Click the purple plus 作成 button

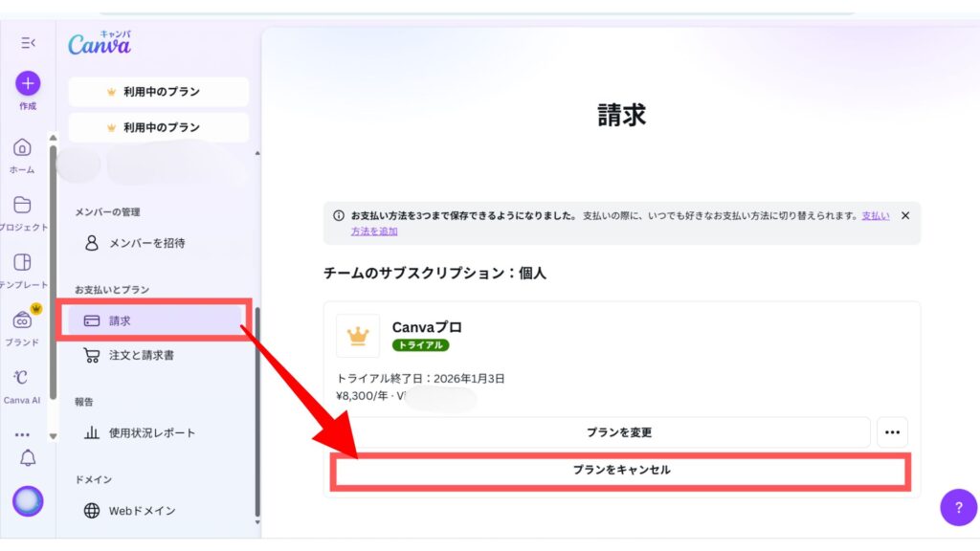[x=28, y=83]
